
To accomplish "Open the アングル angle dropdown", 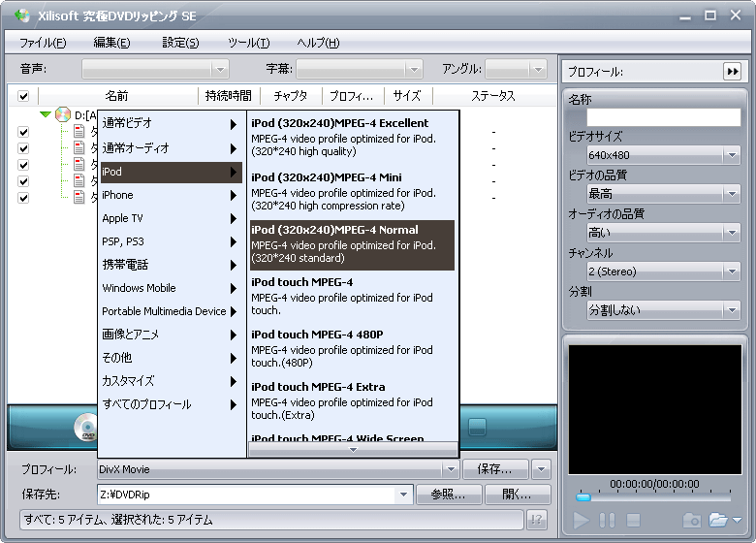I will click(x=516, y=69).
